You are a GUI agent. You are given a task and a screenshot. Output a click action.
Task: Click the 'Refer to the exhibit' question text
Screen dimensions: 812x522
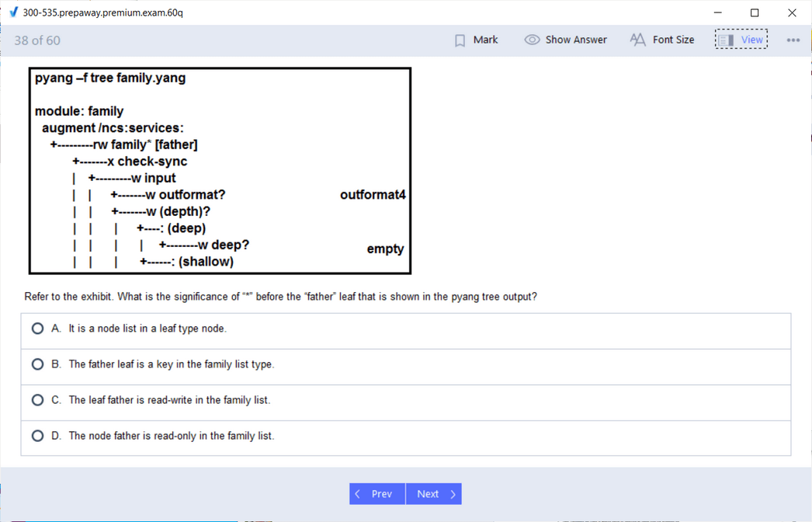click(280, 297)
